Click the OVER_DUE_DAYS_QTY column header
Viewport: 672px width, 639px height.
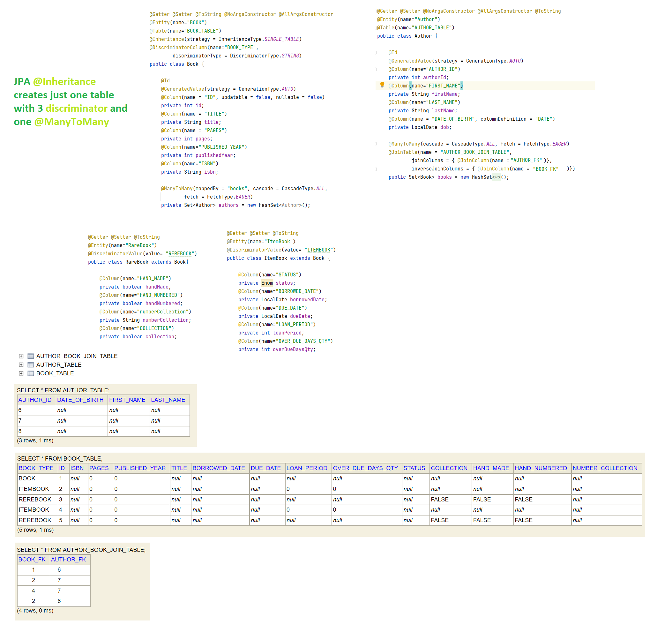point(365,468)
